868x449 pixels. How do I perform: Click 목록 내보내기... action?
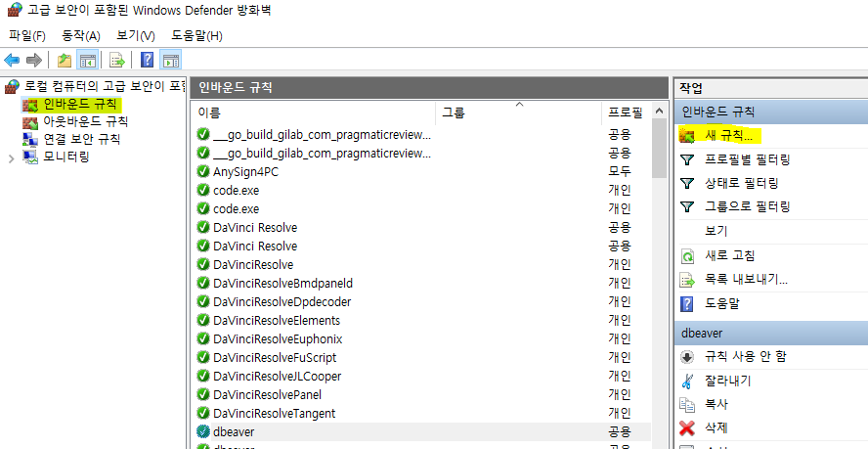click(746, 280)
